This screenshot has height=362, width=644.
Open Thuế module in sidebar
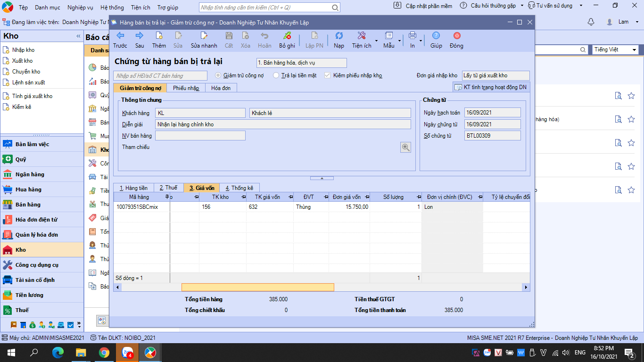pyautogui.click(x=42, y=310)
